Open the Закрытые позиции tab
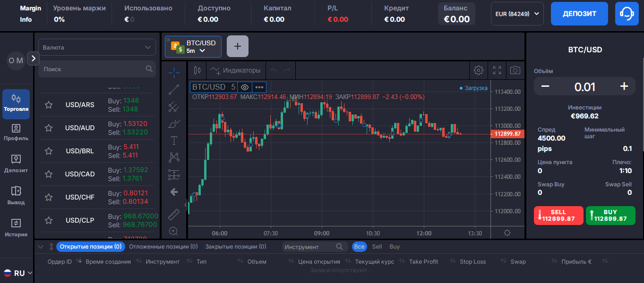Viewport: 644px width, 283px height. [235, 246]
